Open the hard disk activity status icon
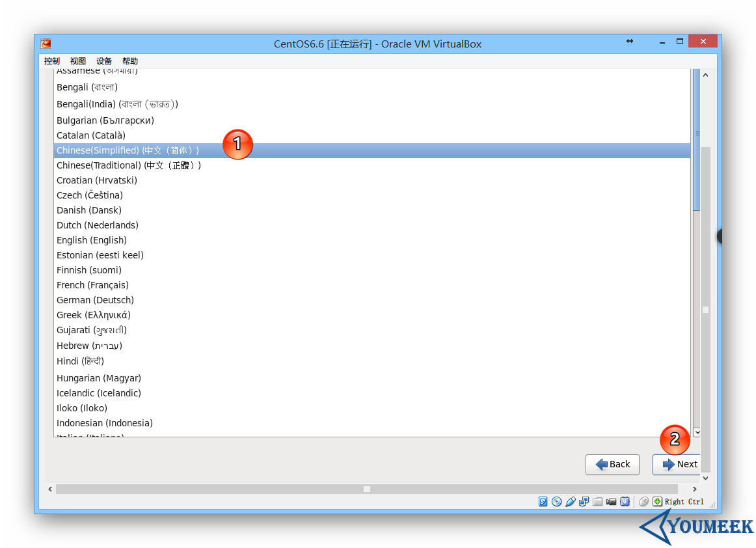The image size is (756, 548). (543, 501)
